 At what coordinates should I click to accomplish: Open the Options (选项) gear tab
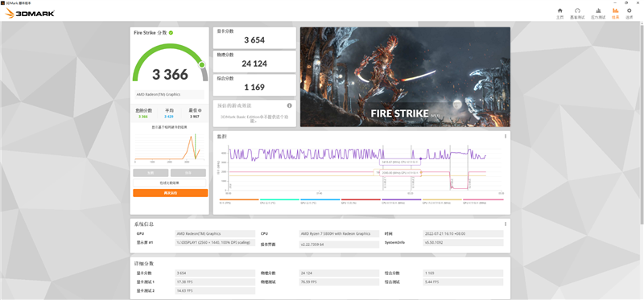(x=629, y=14)
